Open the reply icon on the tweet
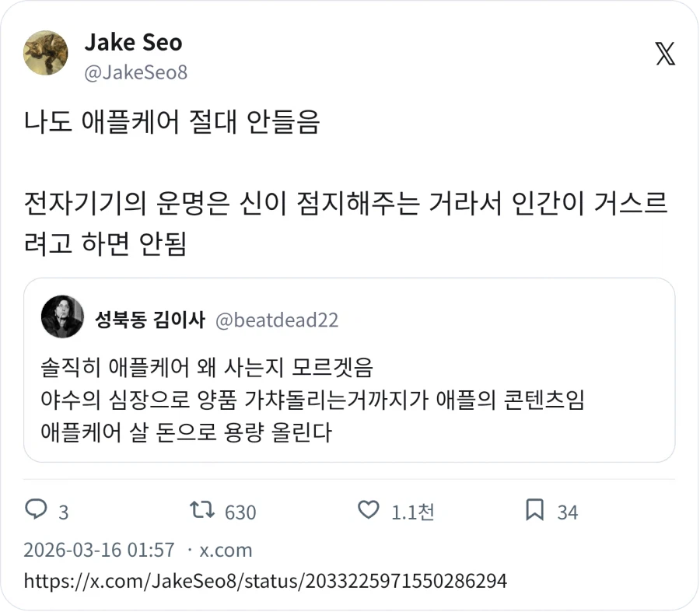Image resolution: width=700 pixels, height=612 pixels. click(x=35, y=512)
